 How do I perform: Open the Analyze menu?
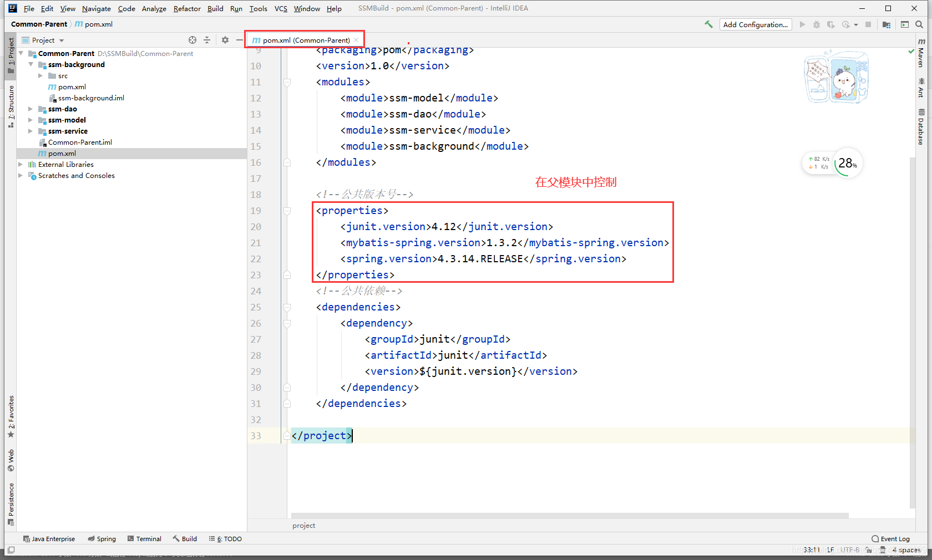pos(154,8)
